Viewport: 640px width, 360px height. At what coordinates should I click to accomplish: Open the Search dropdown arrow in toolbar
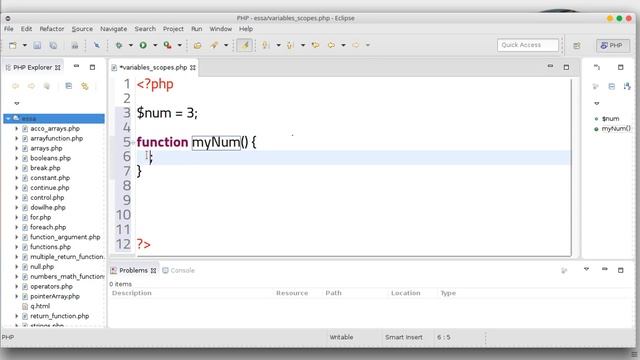click(x=226, y=45)
